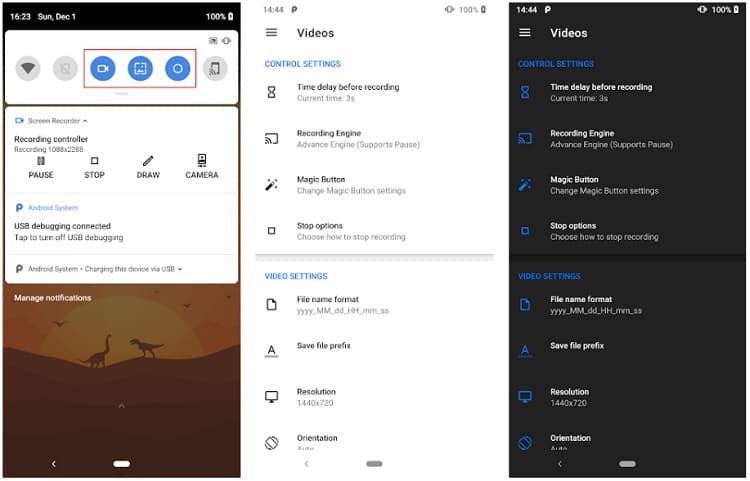Click Magic Button wand icon in light theme
This screenshot has height=481, width=750.
(x=271, y=185)
